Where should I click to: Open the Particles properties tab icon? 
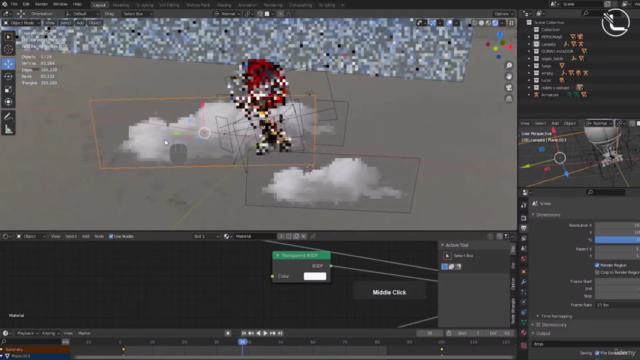(524, 292)
